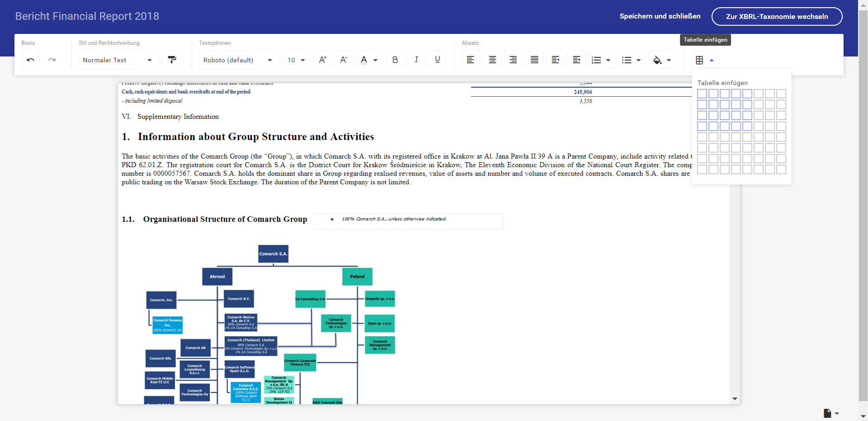This screenshot has height=421, width=868.
Task: Click the document icon at bottom right
Action: tap(827, 413)
